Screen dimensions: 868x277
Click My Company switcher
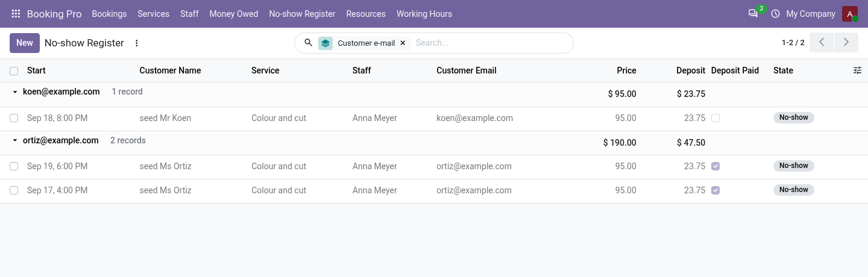(x=811, y=14)
